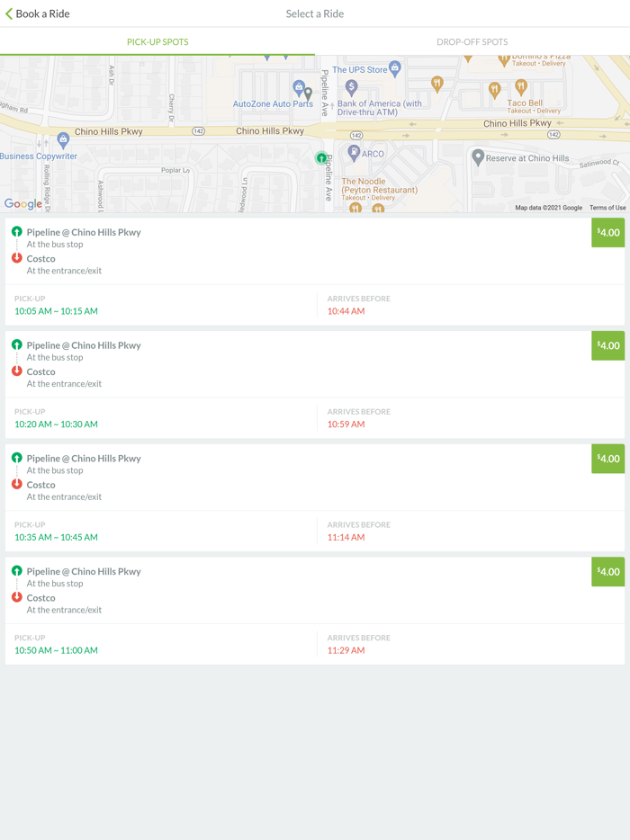Click Pipeline @ Chino Hills Pkwy in 10:50 AM ride
Screen dimensions: 630x840
tap(84, 572)
